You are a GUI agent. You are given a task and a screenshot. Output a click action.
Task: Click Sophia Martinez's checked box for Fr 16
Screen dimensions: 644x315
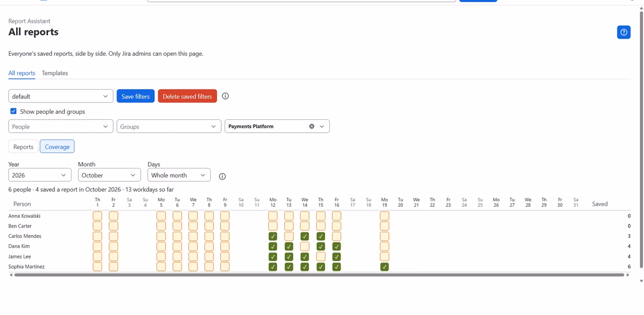pos(337,267)
